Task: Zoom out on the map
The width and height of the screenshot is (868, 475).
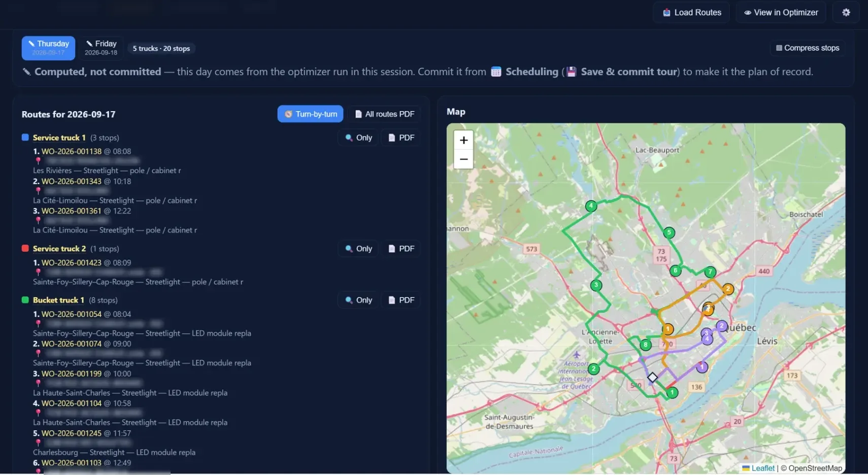Action: pos(463,159)
